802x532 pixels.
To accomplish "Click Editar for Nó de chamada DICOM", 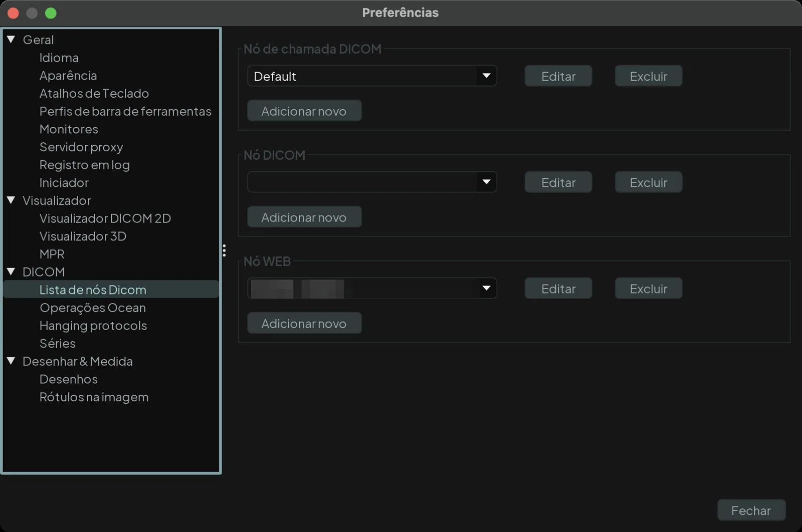I will tap(558, 76).
